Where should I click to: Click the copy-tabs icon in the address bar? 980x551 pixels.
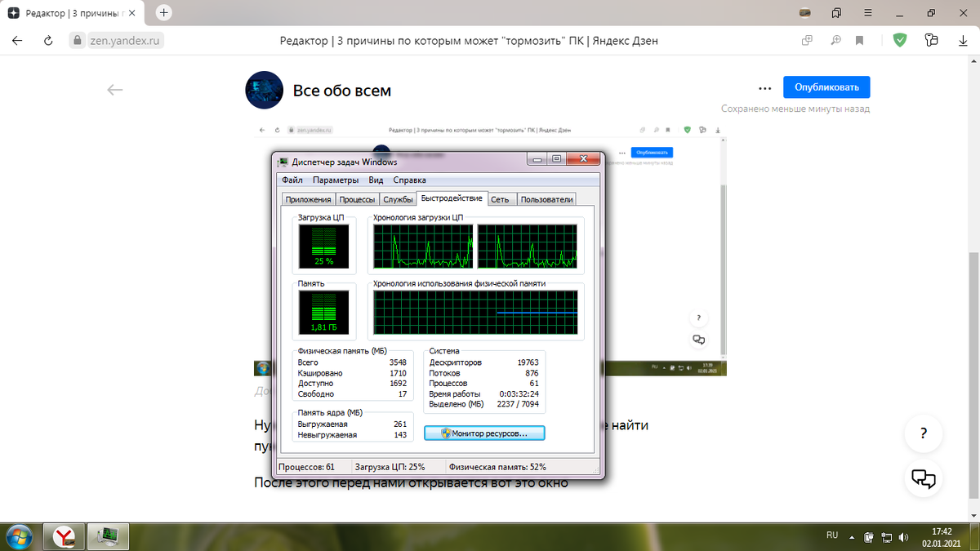(x=807, y=40)
